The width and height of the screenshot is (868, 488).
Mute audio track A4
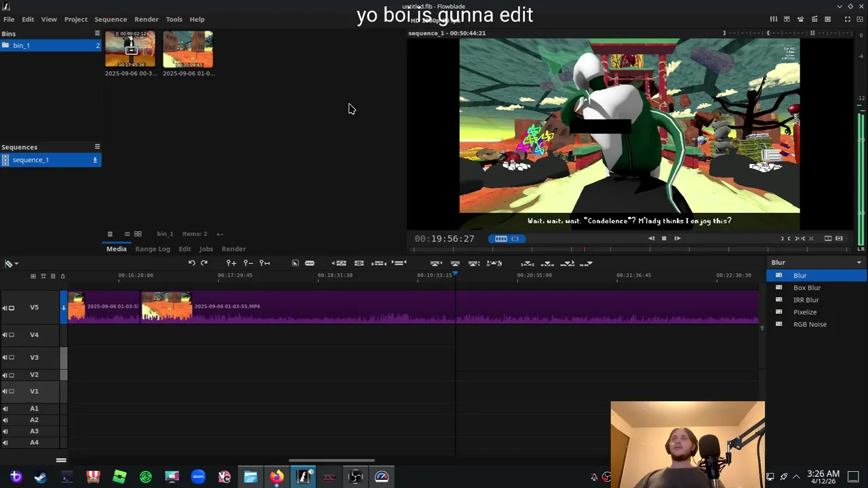(5, 443)
